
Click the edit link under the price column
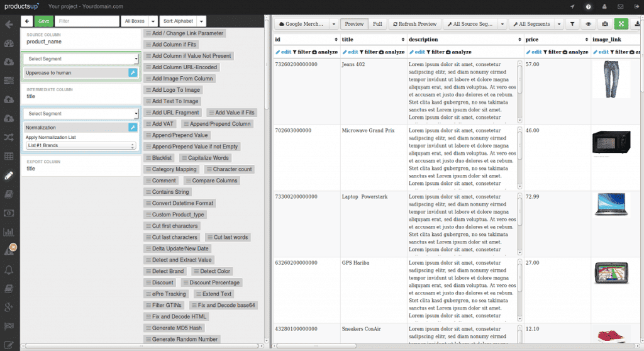click(x=534, y=52)
